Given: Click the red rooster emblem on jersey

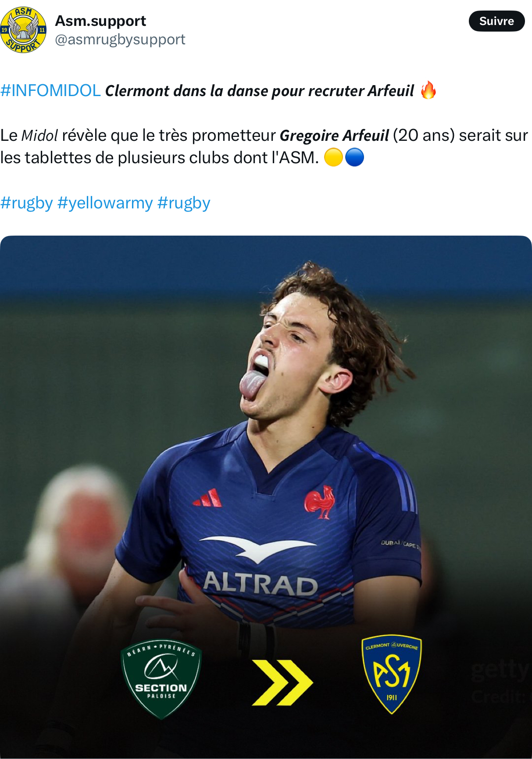Looking at the screenshot, I should pos(320,502).
